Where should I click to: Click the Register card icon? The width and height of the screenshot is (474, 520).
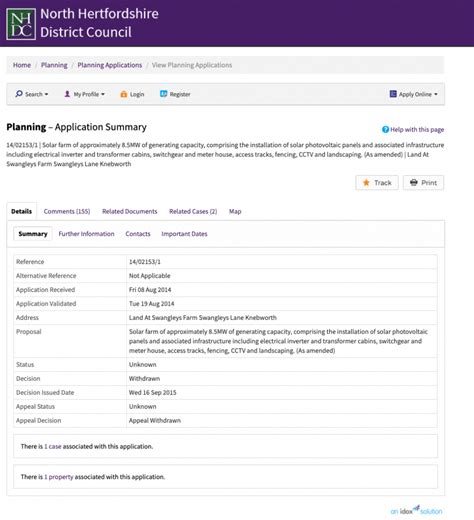[163, 94]
